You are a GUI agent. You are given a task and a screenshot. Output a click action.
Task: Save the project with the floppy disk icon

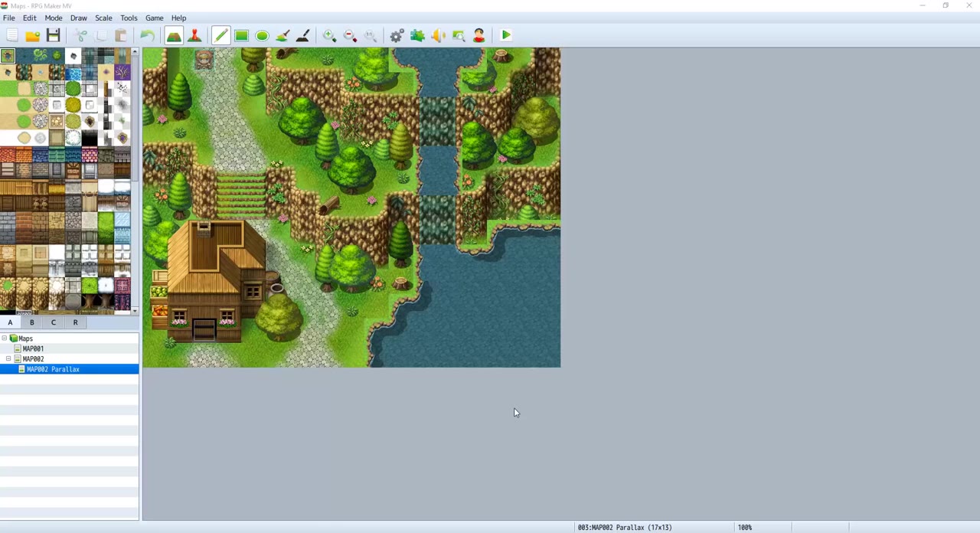point(53,35)
